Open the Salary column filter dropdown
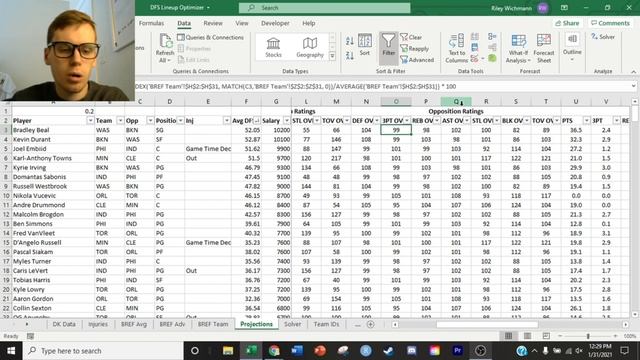Image resolution: width=640 pixels, height=360 pixels. (287, 121)
